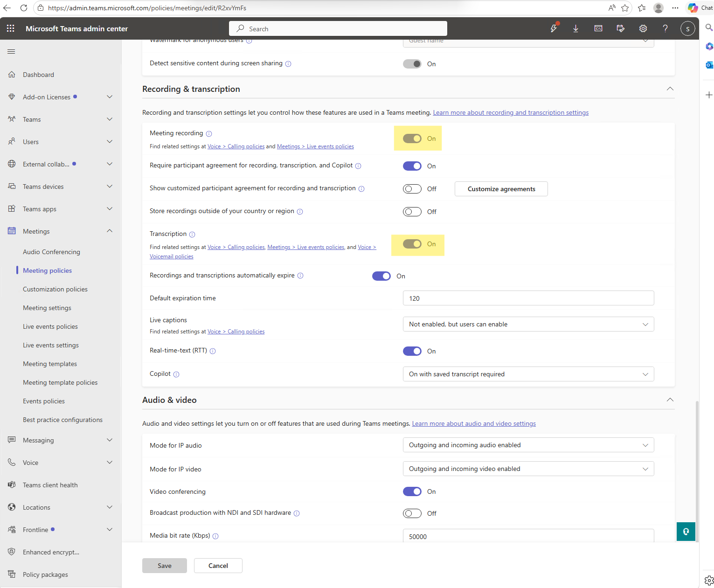Select Live events policies in sidebar

[50, 326]
